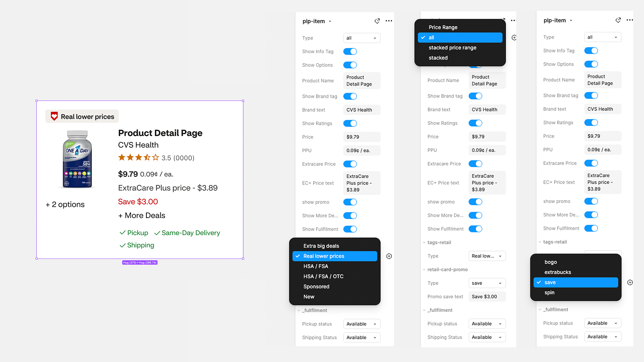
Task: Click the Shipping checkmark icon on card
Action: 122,245
